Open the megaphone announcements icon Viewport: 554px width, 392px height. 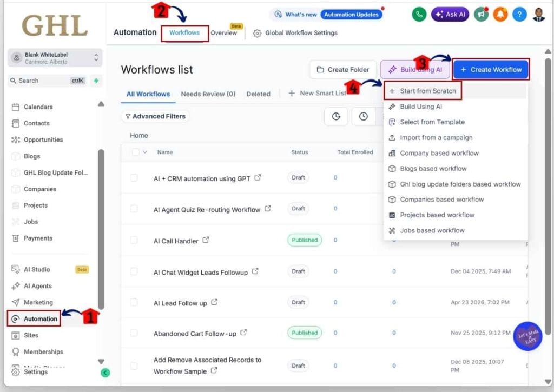[x=481, y=15]
